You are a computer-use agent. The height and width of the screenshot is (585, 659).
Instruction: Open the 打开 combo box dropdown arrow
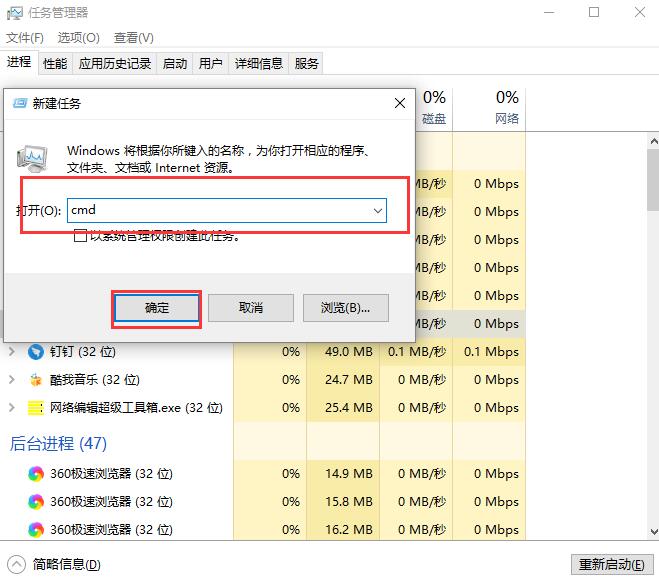[377, 211]
